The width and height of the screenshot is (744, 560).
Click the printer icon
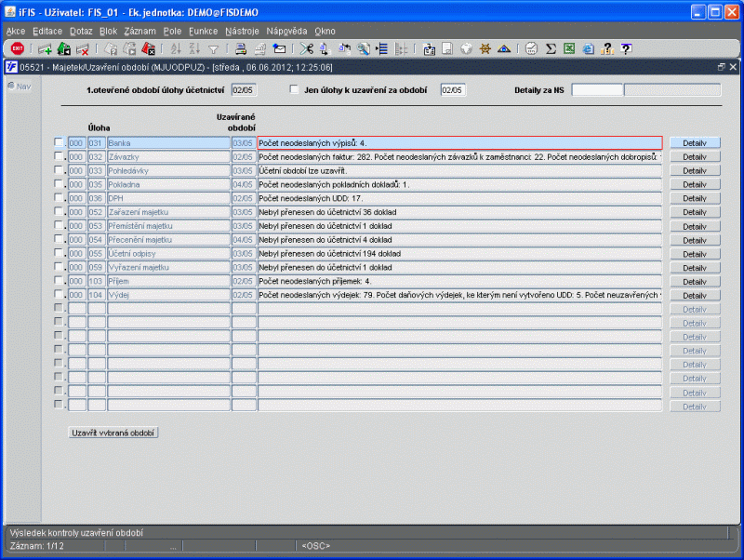[241, 49]
